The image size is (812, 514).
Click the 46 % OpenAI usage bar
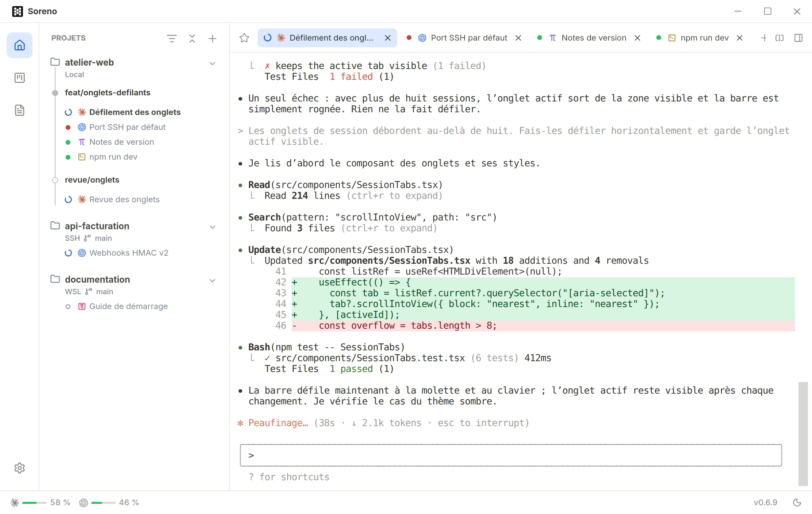click(109, 503)
